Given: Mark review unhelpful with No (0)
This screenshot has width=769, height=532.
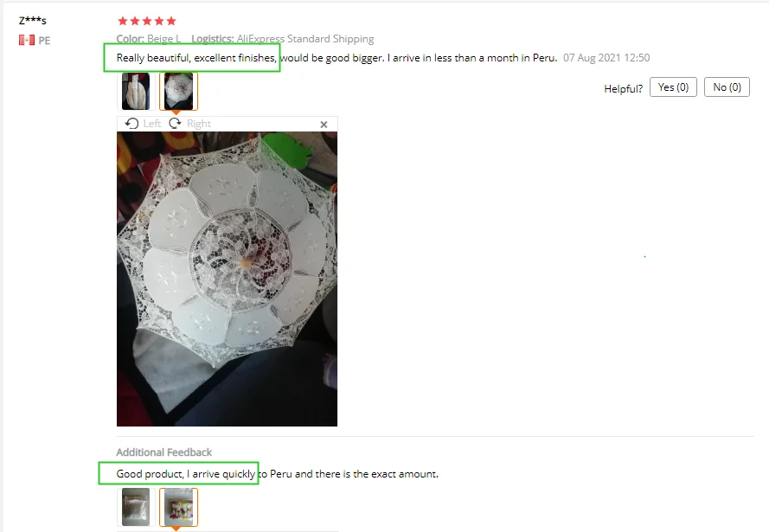Looking at the screenshot, I should [x=727, y=87].
